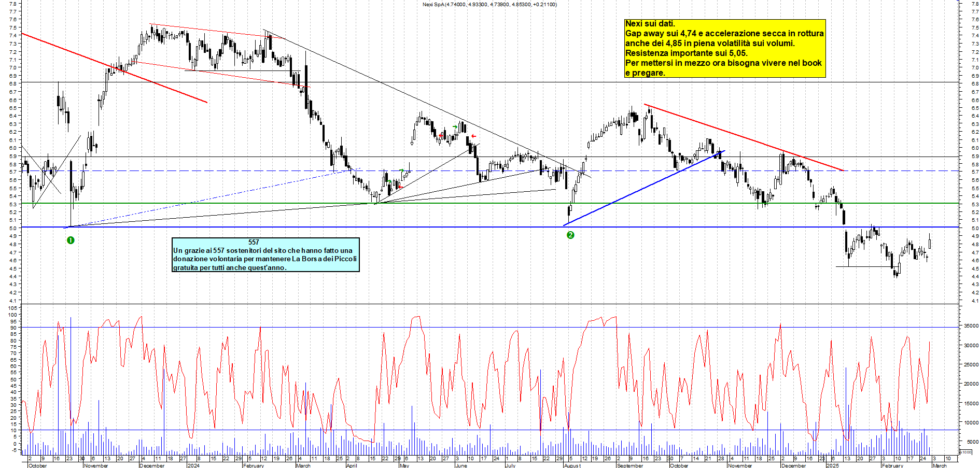Select the cyan '557 sostenitori' donation note box
Image resolution: width=980 pixels, height=468 pixels.
point(265,254)
